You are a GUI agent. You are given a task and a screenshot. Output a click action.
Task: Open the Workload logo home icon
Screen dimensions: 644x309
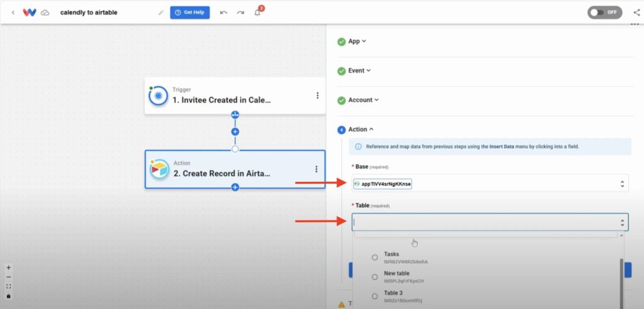30,13
